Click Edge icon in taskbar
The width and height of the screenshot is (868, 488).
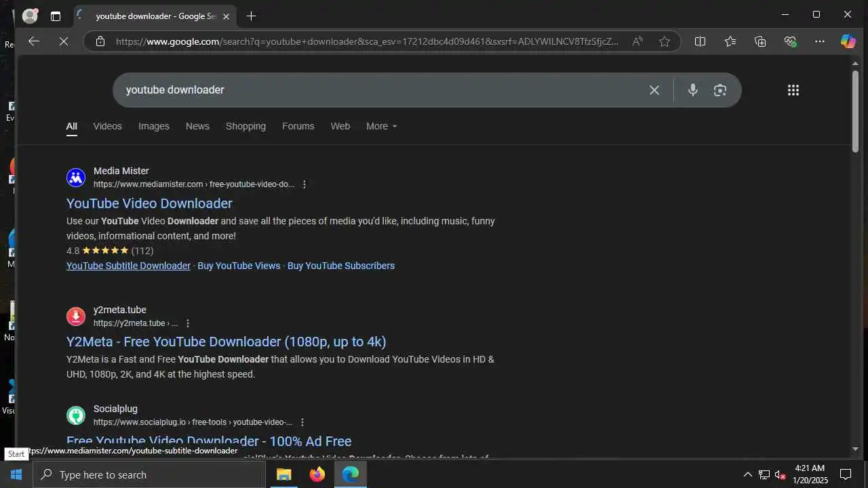[x=351, y=474]
